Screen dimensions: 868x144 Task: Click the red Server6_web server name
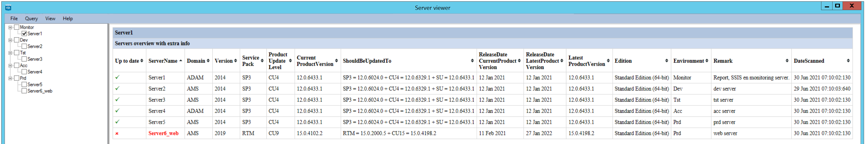pyautogui.click(x=163, y=134)
